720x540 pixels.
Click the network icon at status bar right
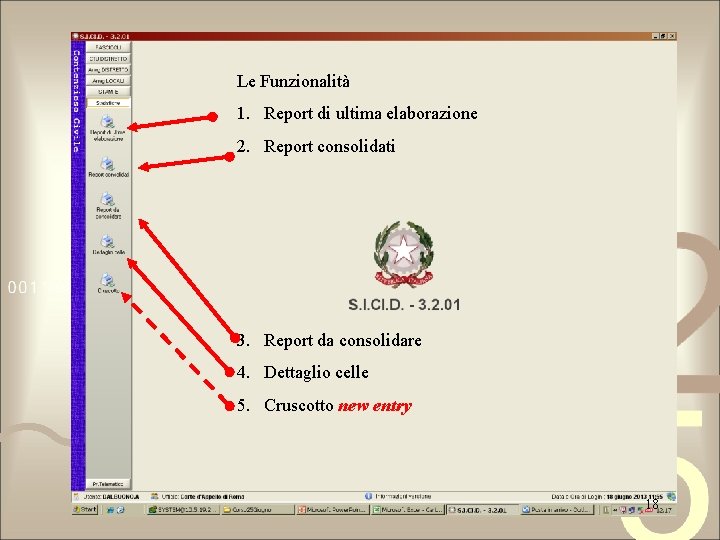tap(671, 497)
